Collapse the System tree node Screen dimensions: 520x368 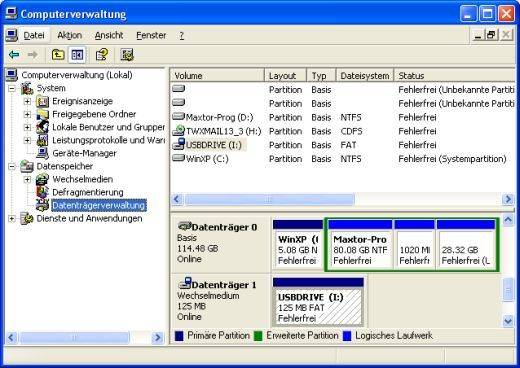(12, 88)
